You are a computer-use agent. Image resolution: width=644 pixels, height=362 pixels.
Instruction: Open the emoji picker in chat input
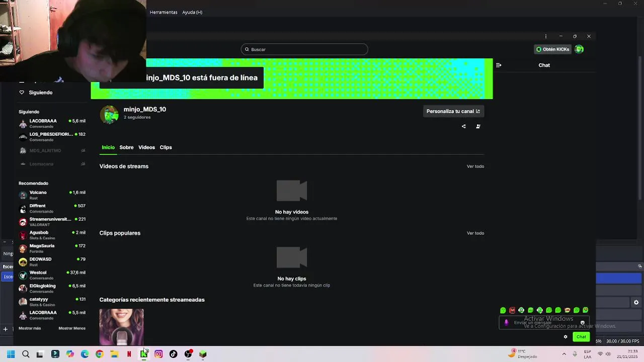tap(583, 323)
